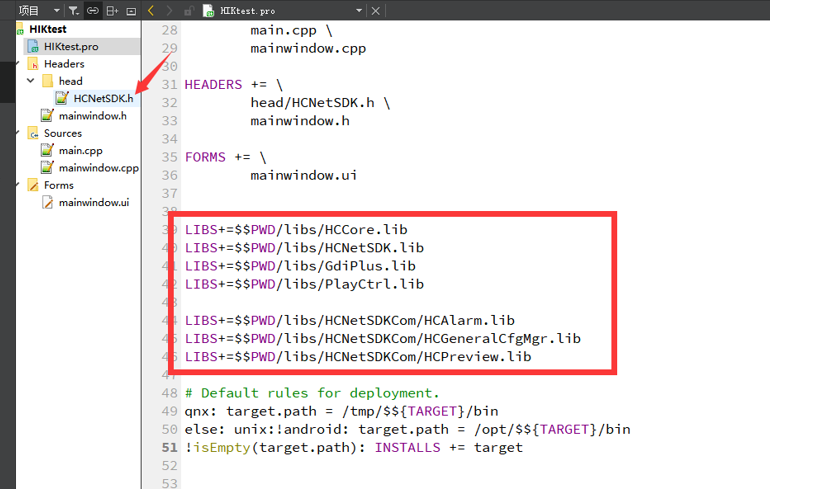Screen dimensions: 821x489
Task: Go forward with the gray arrow
Action: pyautogui.click(x=169, y=10)
